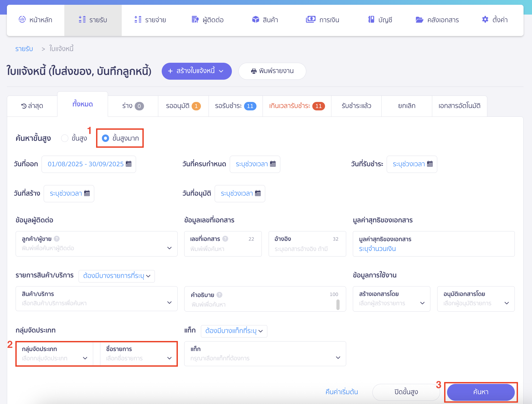Image resolution: width=532 pixels, height=404 pixels.
Task: Click the help icon beside คำอธิบาย
Action: (219, 295)
